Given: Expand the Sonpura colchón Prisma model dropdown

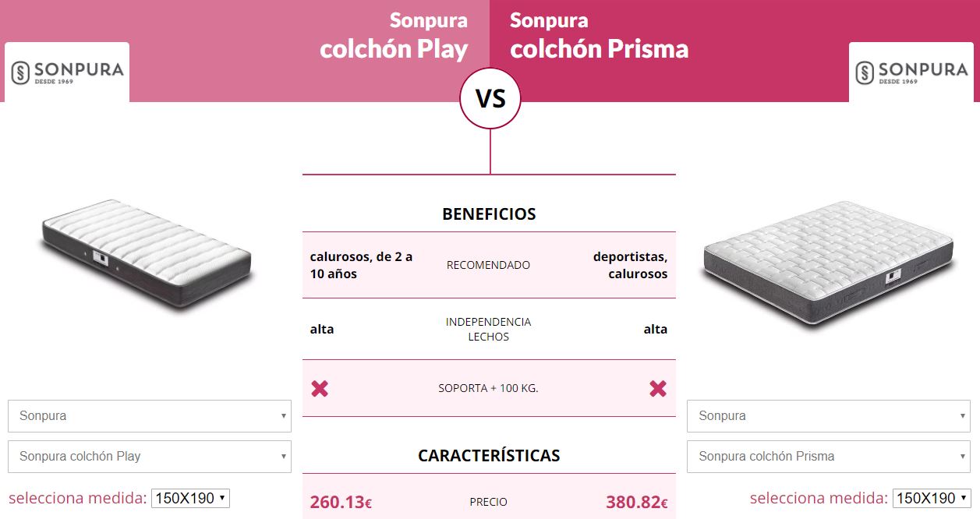Looking at the screenshot, I should click(x=829, y=457).
